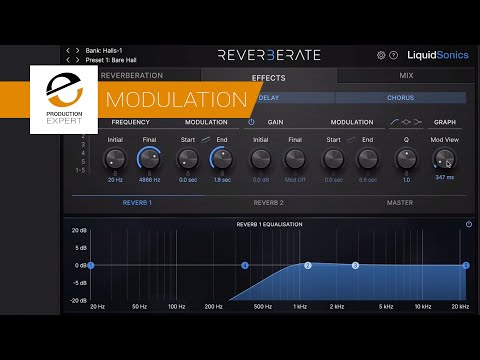Select EQ node 2 near 1 kHz
Screen dimensions: 480x360
[308, 265]
